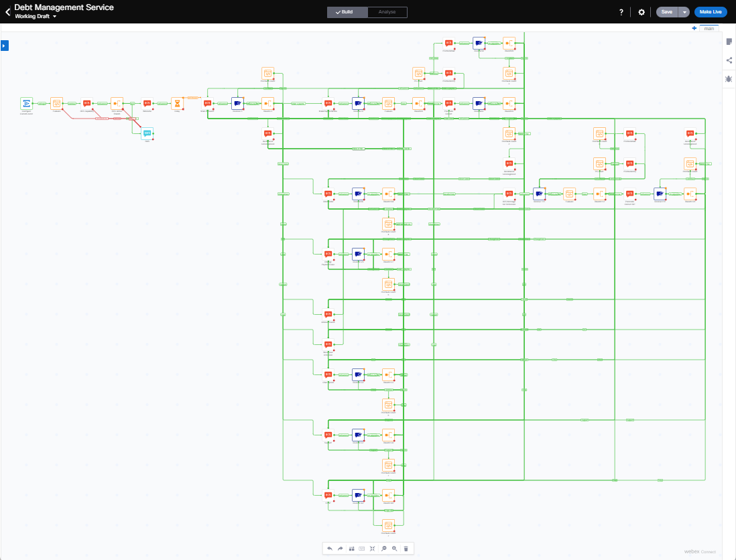Switch to Analyse mode
This screenshot has width=736, height=560.
(387, 12)
